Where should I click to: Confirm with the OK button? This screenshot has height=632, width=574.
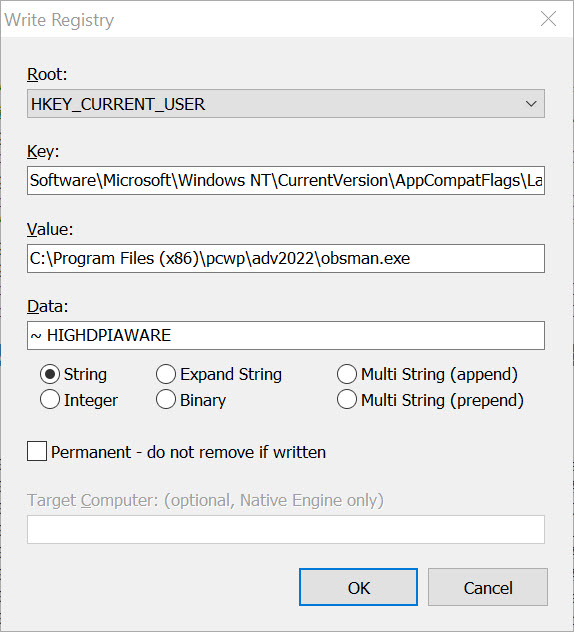[x=358, y=587]
